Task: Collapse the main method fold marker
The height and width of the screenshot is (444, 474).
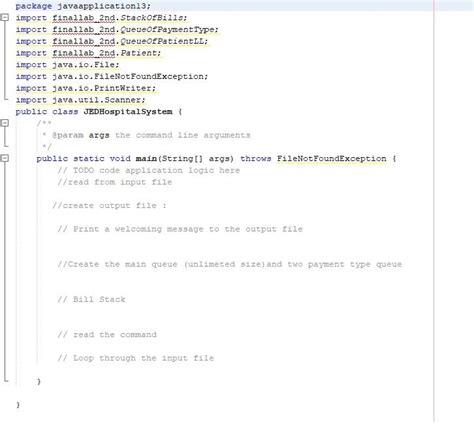Action: click(x=5, y=158)
